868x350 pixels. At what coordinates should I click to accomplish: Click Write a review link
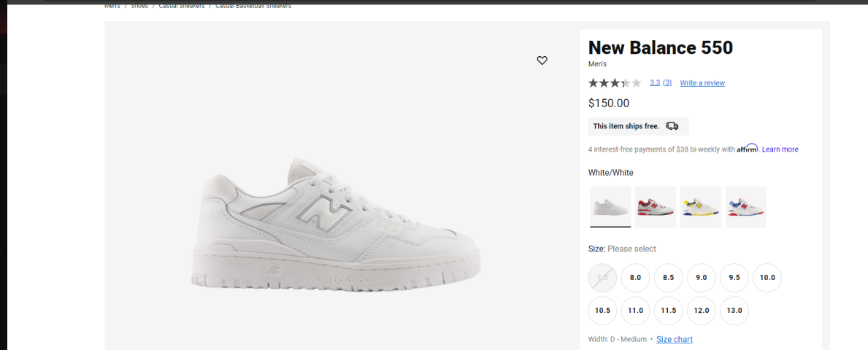(x=702, y=83)
